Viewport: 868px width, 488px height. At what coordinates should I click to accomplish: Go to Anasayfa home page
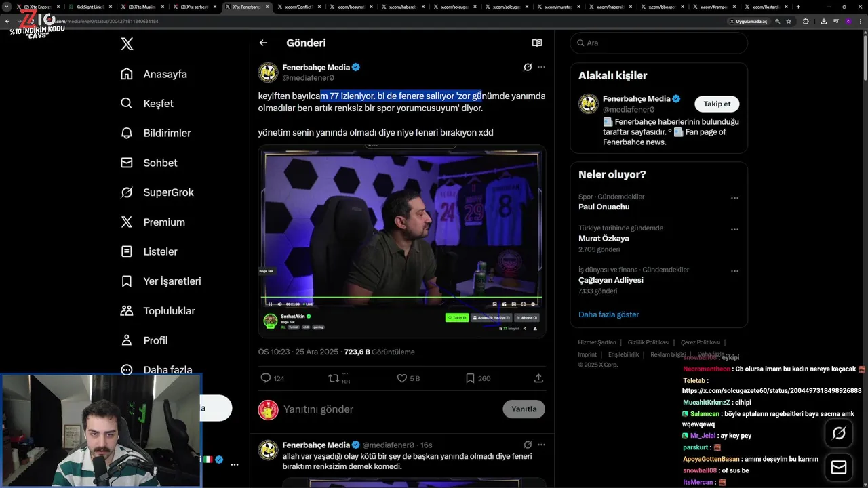[154, 74]
